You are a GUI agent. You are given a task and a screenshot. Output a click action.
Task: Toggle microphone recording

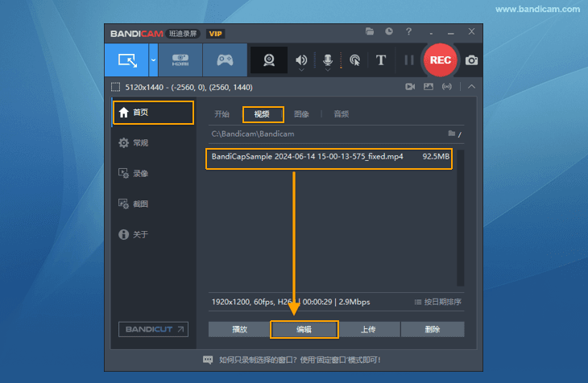[x=328, y=60]
